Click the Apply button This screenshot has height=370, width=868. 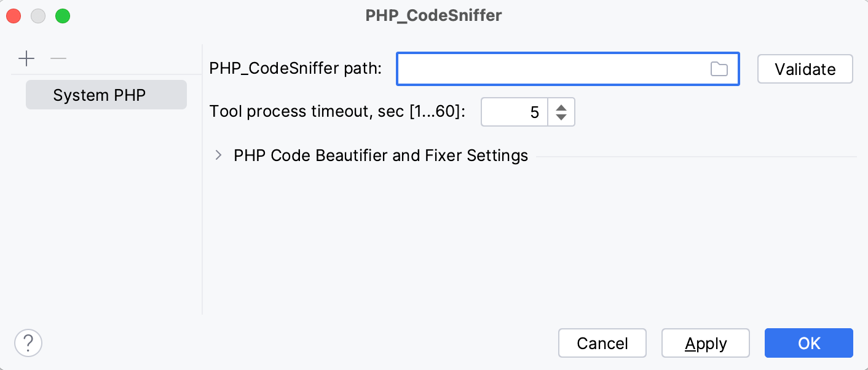(x=705, y=343)
